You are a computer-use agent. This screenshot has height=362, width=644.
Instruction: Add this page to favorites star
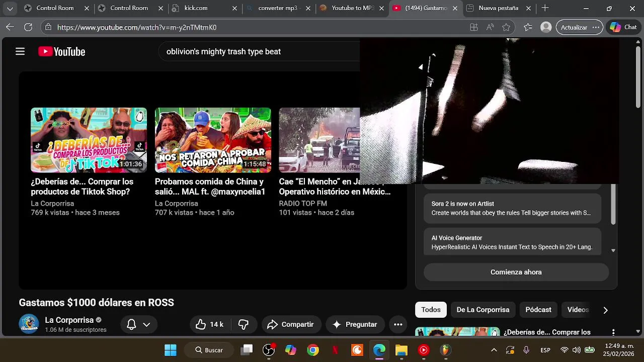click(x=506, y=27)
